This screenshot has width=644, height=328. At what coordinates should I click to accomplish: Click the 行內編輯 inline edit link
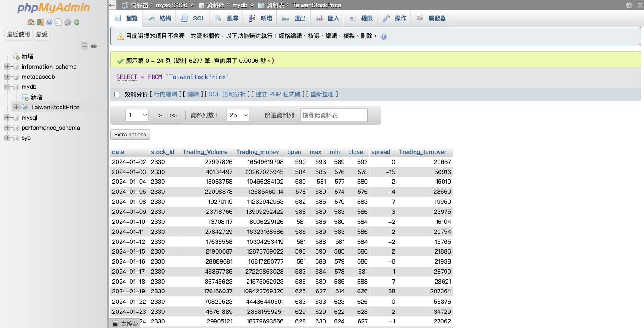point(165,94)
